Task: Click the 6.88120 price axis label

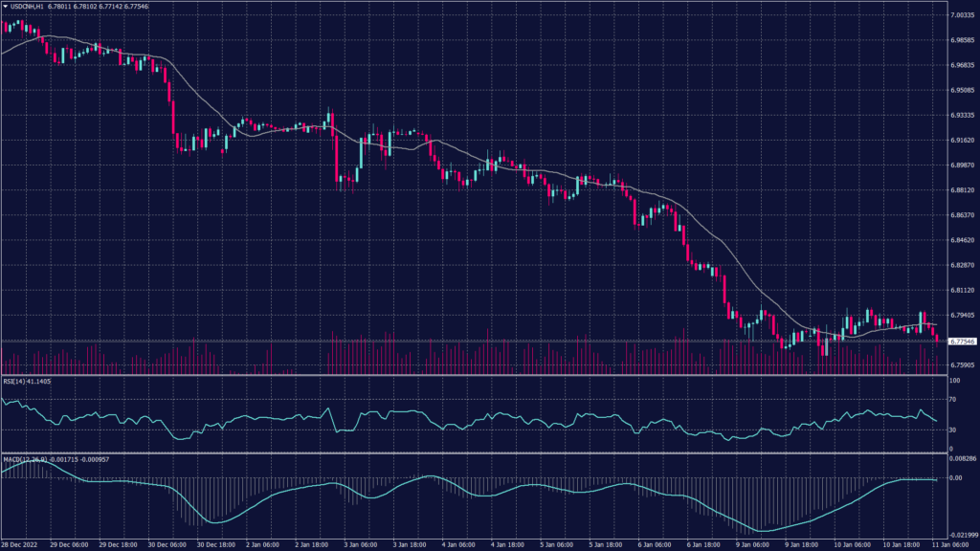Action: [961, 189]
